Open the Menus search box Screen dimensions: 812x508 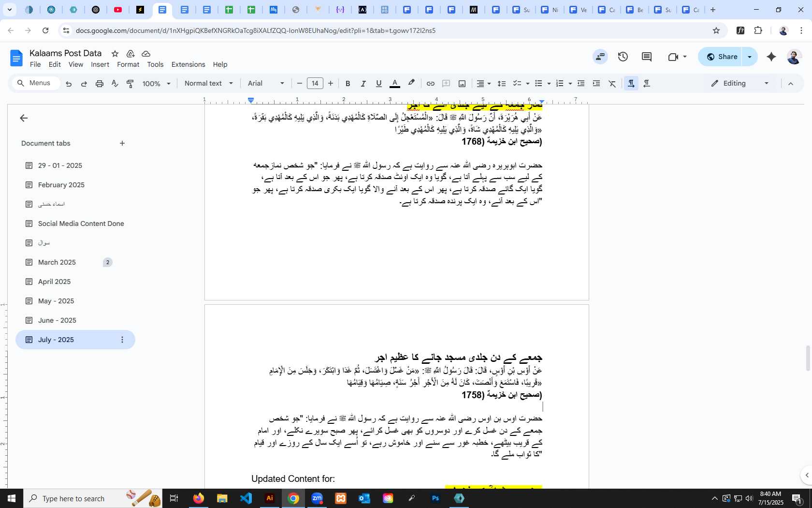coord(36,83)
